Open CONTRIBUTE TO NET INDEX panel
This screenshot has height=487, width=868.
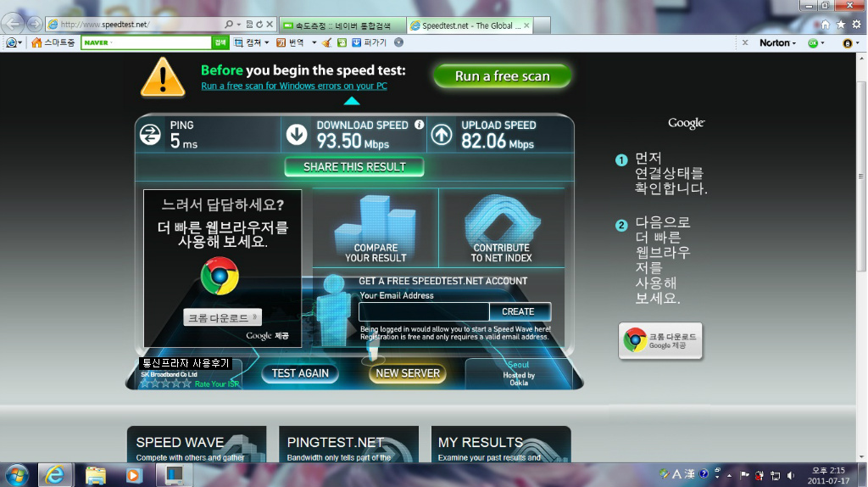502,228
